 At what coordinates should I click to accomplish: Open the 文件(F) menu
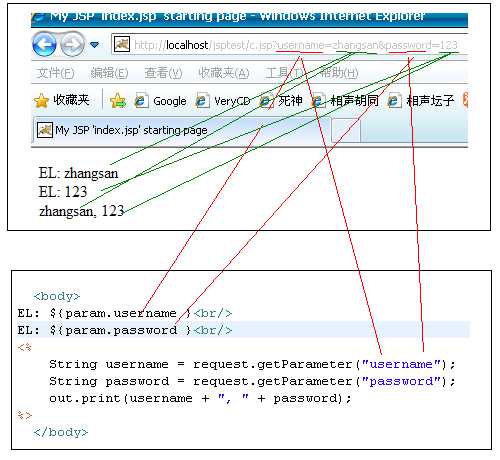(x=55, y=73)
